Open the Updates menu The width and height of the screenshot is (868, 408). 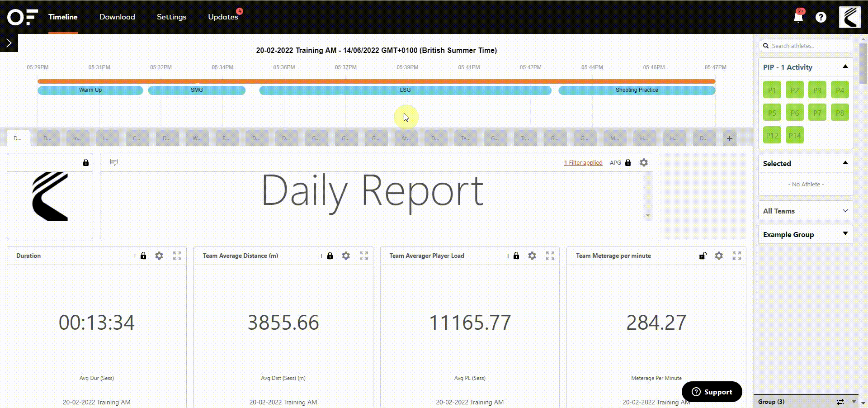223,17
